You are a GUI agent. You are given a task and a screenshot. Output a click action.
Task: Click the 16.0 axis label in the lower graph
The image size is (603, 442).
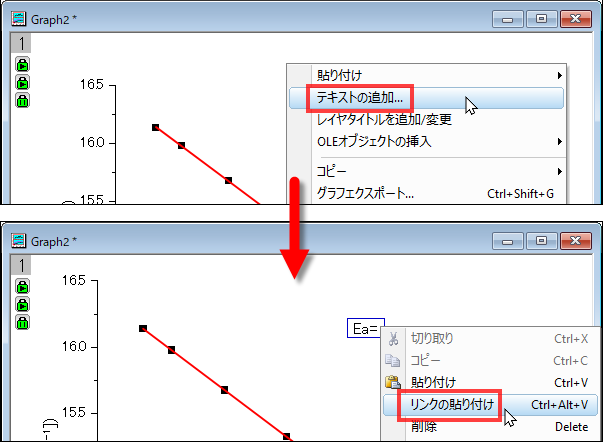pos(74,347)
